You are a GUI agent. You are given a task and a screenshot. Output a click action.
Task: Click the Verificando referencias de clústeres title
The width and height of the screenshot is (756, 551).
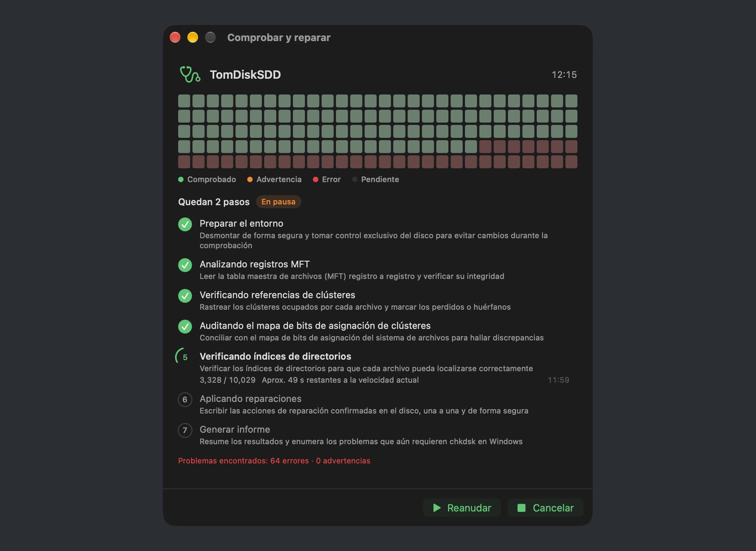[x=277, y=295]
